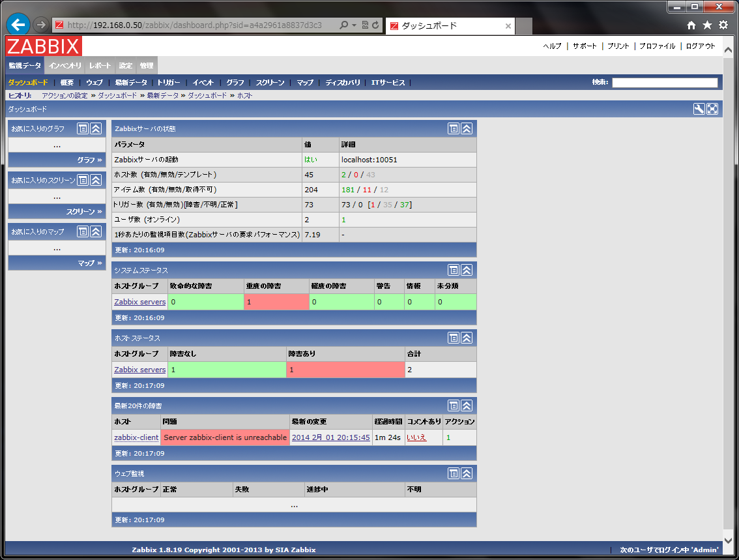Image resolution: width=739 pixels, height=560 pixels.
Task: Open the zabbix-client host link
Action: coord(136,437)
